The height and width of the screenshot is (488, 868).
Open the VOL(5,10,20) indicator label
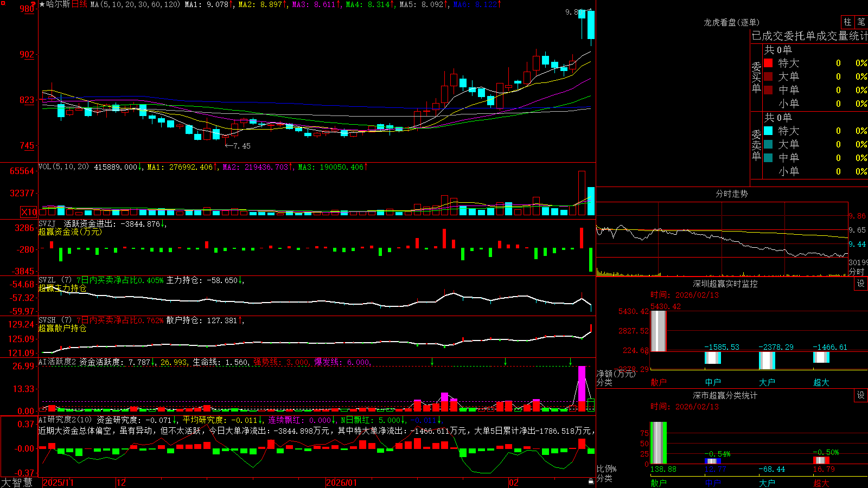63,166
